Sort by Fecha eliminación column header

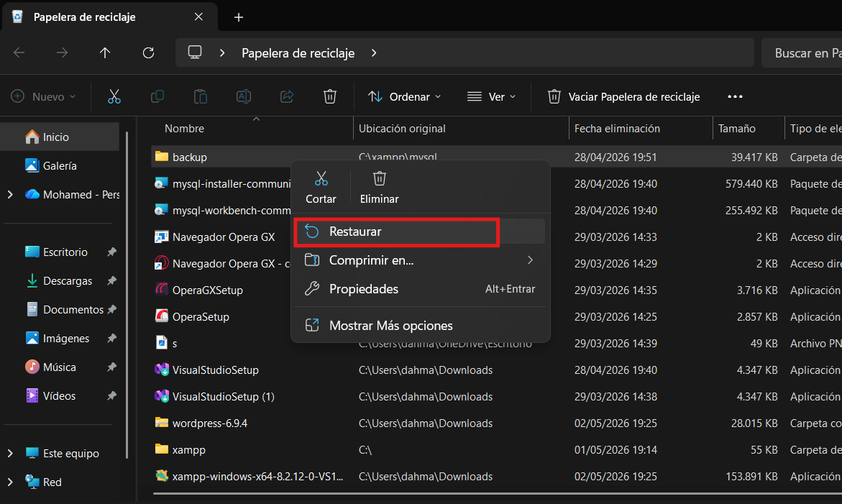pyautogui.click(x=617, y=128)
